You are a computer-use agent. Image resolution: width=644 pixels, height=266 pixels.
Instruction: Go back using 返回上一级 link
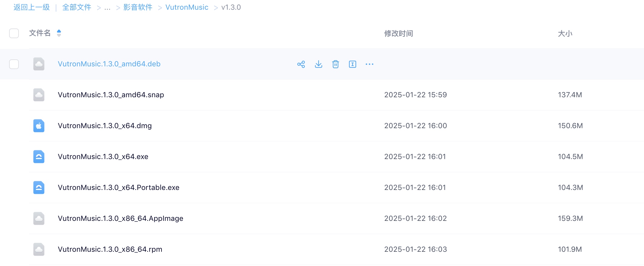click(x=32, y=7)
